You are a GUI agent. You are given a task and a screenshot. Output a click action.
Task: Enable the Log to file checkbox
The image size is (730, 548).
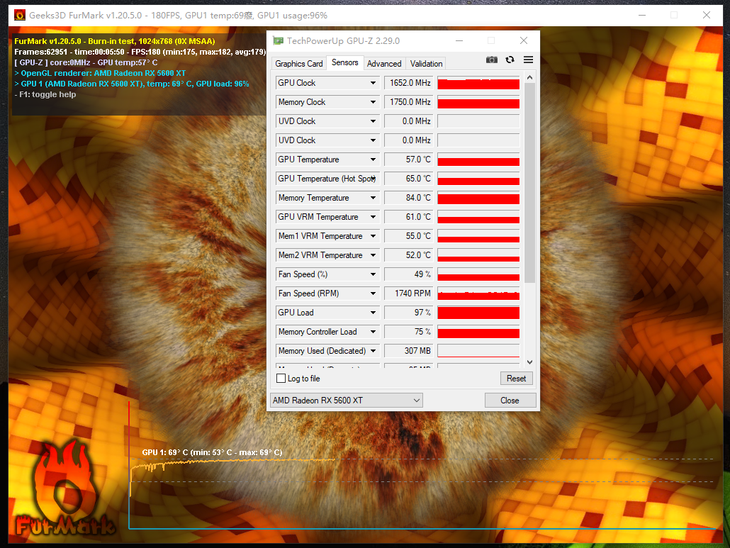[x=281, y=379]
